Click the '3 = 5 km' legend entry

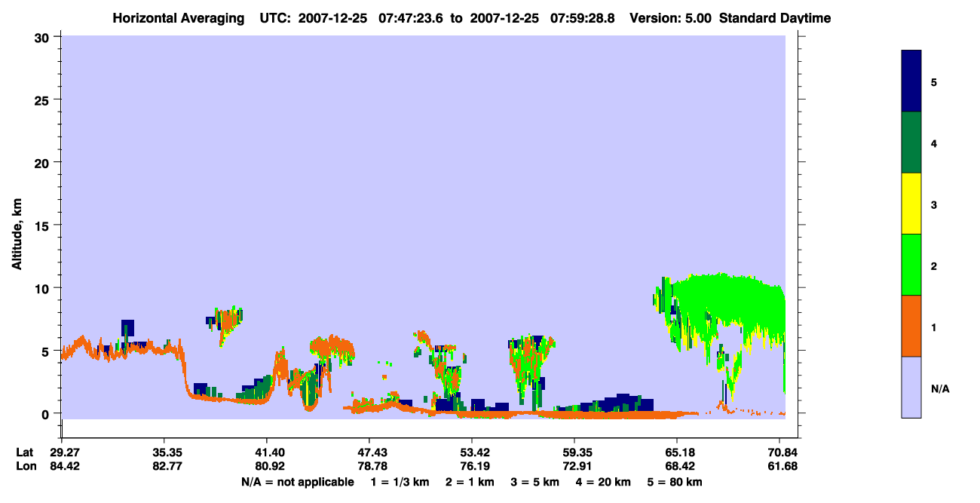[x=537, y=482]
